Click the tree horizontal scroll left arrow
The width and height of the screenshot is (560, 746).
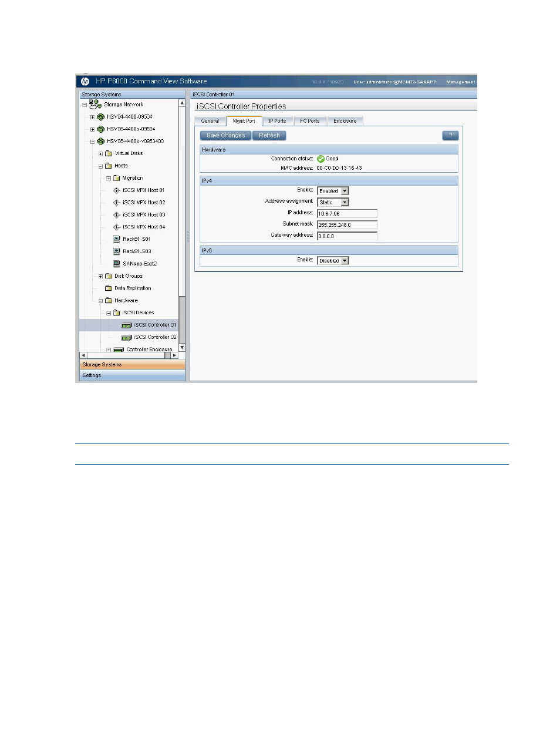point(83,355)
